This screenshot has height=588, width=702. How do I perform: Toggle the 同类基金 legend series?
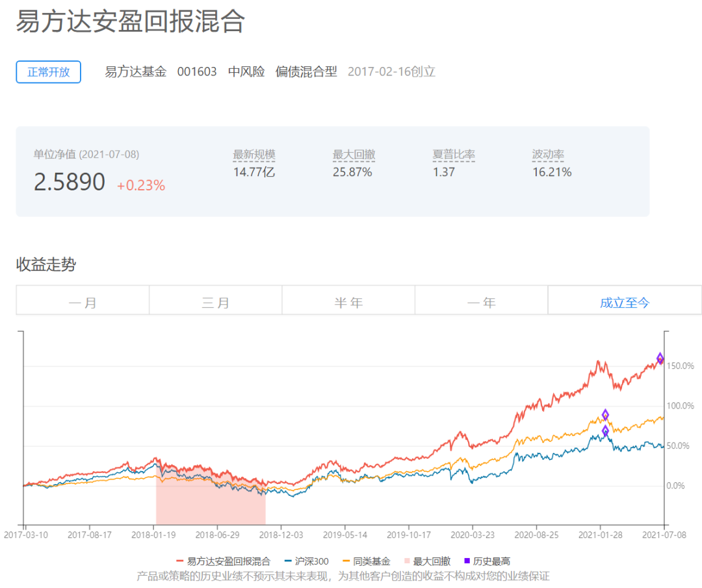(x=366, y=561)
